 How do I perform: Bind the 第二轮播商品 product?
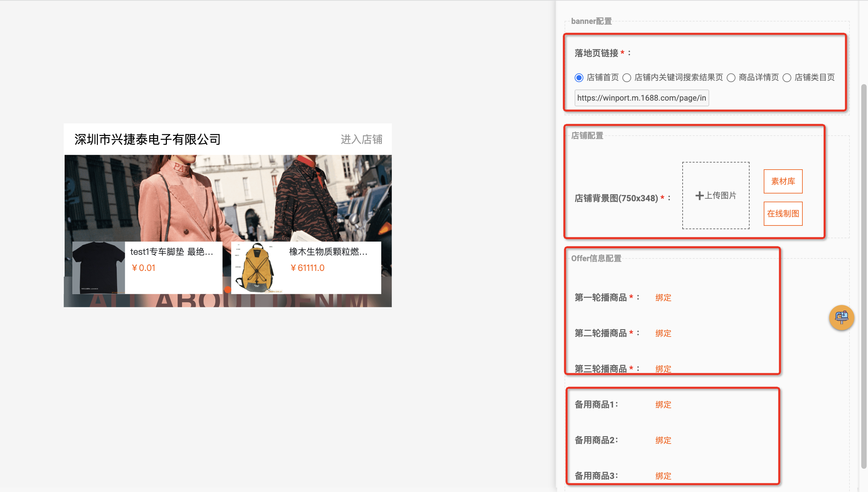click(663, 333)
